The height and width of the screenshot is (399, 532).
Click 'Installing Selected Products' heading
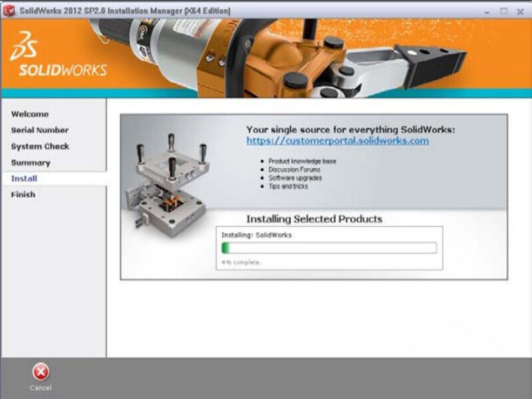314,219
